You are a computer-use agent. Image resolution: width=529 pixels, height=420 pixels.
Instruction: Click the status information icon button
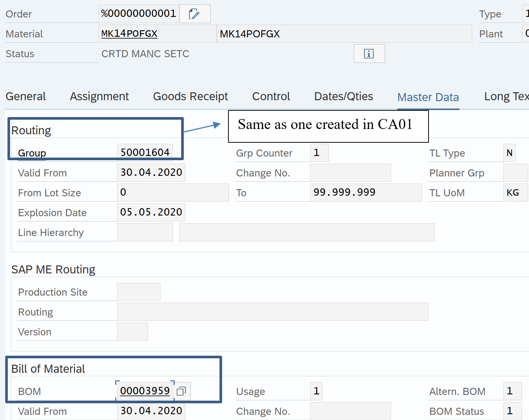click(369, 54)
